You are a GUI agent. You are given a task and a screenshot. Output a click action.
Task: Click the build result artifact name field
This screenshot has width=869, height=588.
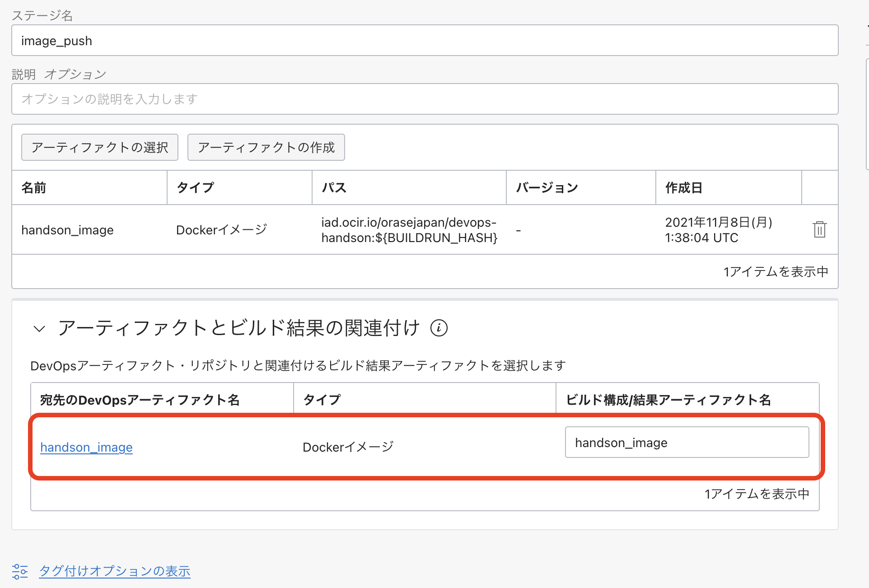(x=687, y=443)
